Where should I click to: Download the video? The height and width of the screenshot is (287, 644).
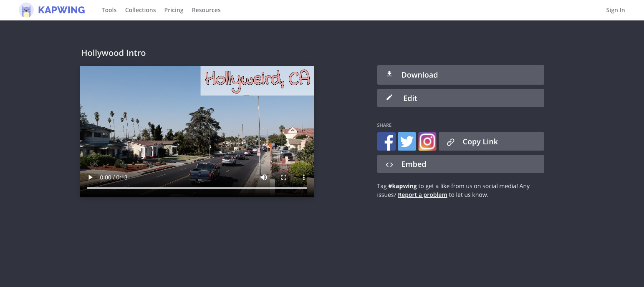[x=460, y=75]
